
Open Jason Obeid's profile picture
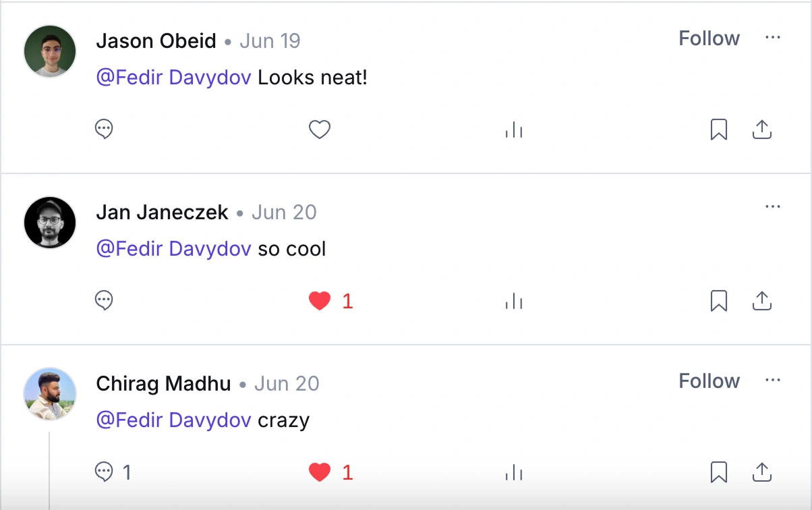coord(50,51)
